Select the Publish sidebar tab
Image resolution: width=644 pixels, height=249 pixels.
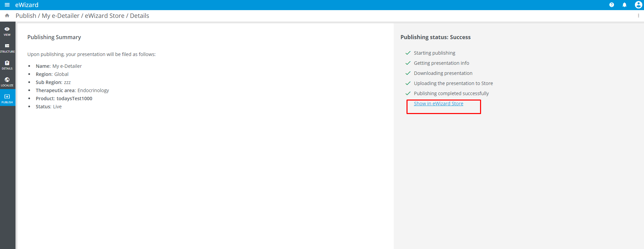coord(7,99)
